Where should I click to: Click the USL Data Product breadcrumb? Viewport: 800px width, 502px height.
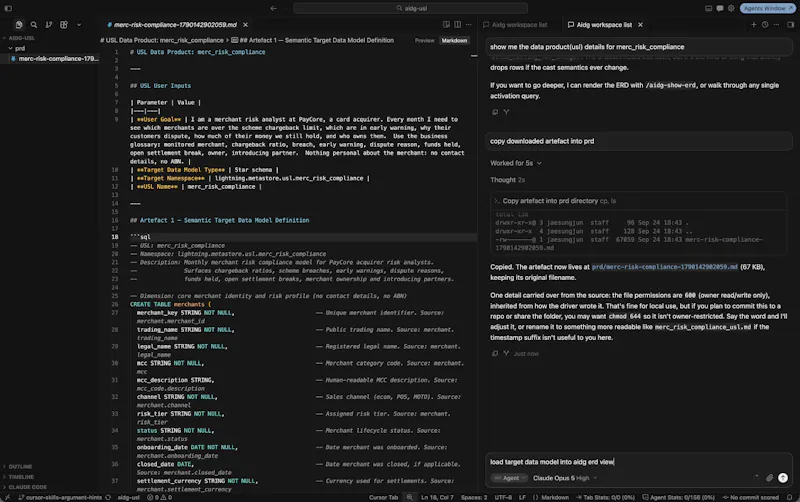162,40
